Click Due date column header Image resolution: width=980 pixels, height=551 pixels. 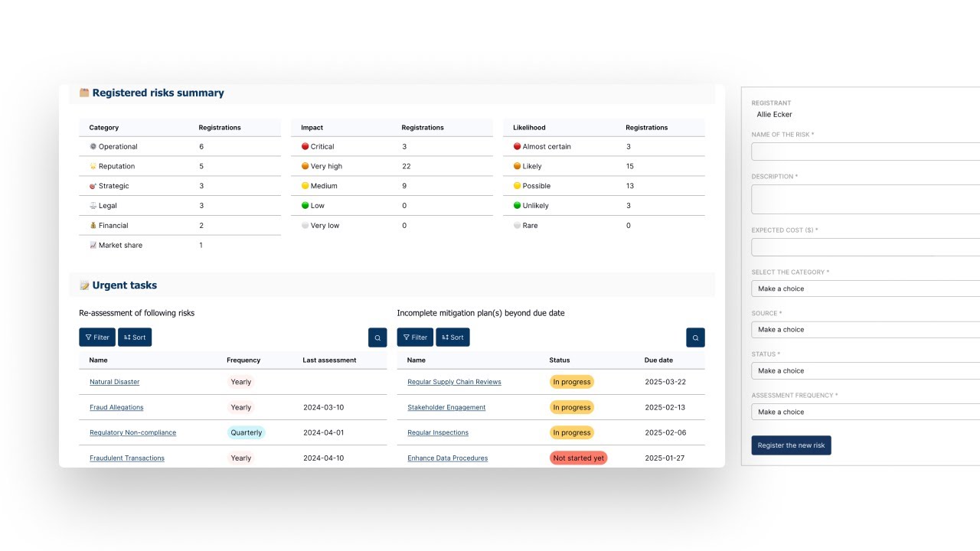tap(658, 360)
